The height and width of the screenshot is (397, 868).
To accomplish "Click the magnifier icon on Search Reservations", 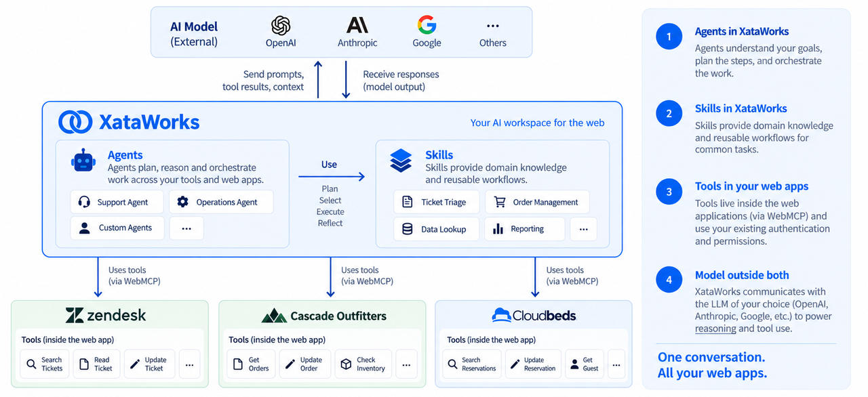I will click(x=452, y=364).
